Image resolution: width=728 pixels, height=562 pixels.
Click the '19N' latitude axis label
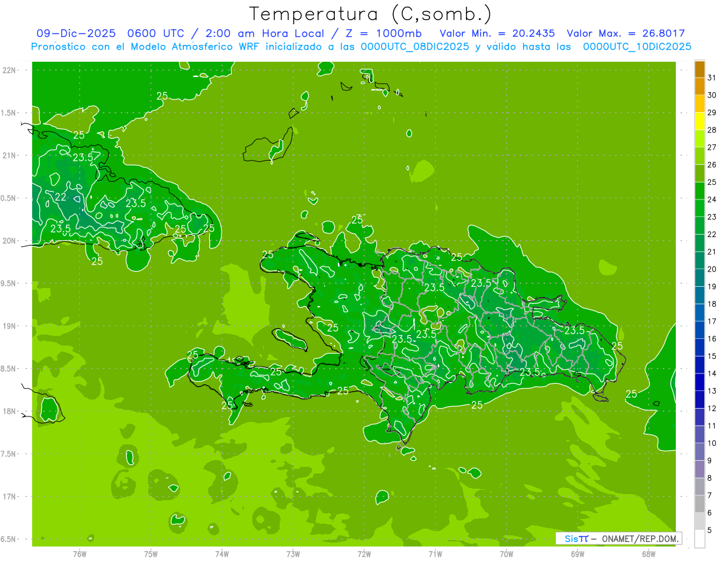pyautogui.click(x=8, y=326)
